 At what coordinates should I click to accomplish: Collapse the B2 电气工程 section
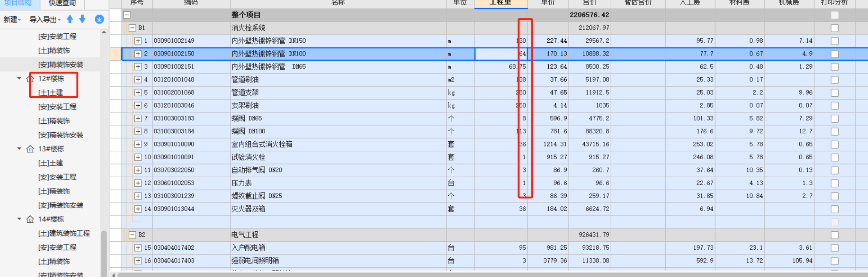[x=132, y=235]
